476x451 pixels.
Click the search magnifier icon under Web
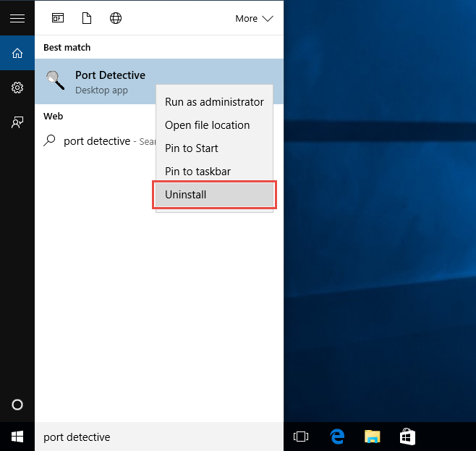coord(49,140)
